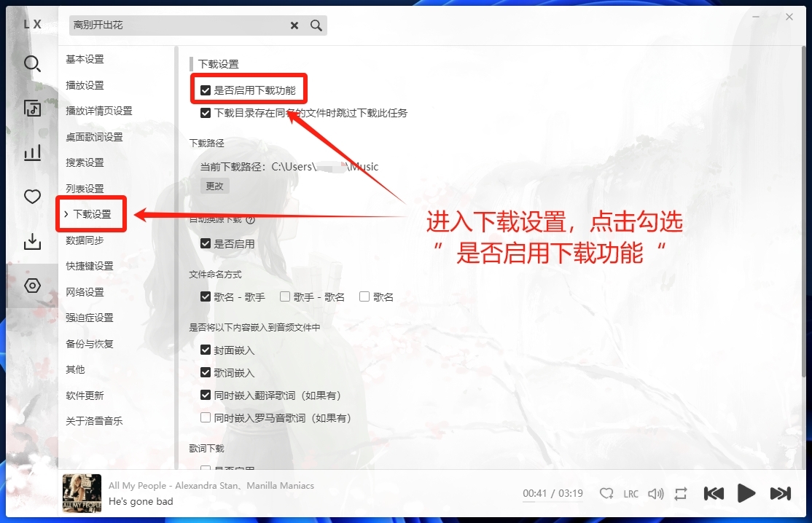This screenshot has height=523, width=812.
Task: Clear the search box with the X
Action: 294,25
